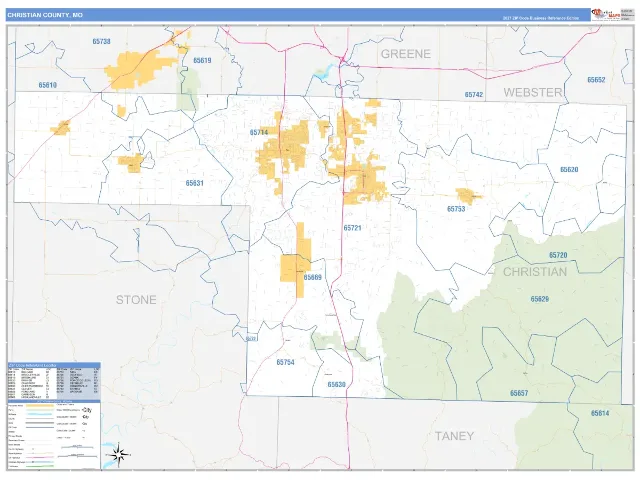
Task: Click ZIP code label 65738
Action: point(101,41)
